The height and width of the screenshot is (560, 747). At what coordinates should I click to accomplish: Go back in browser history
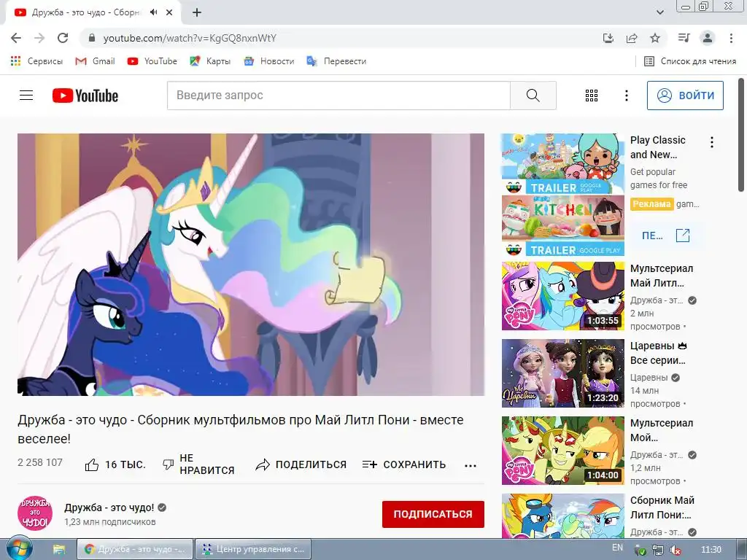pyautogui.click(x=16, y=38)
